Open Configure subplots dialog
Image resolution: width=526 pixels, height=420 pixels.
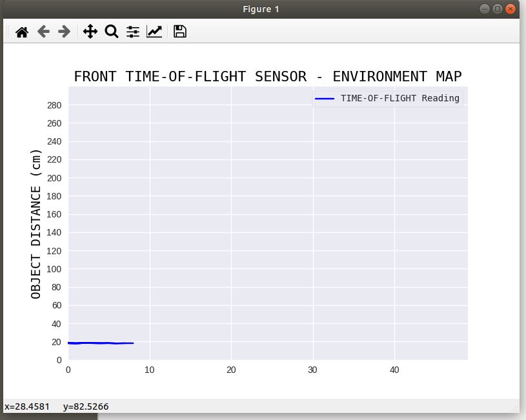click(133, 32)
